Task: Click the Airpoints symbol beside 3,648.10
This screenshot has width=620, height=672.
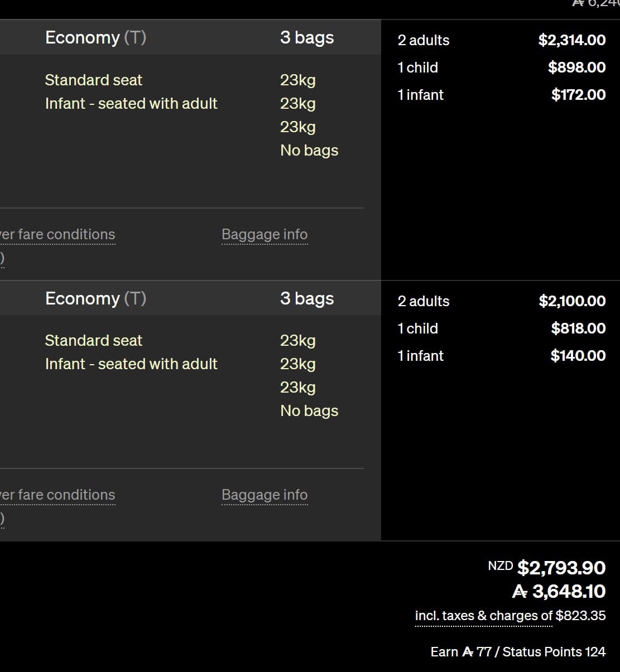Action: [520, 592]
